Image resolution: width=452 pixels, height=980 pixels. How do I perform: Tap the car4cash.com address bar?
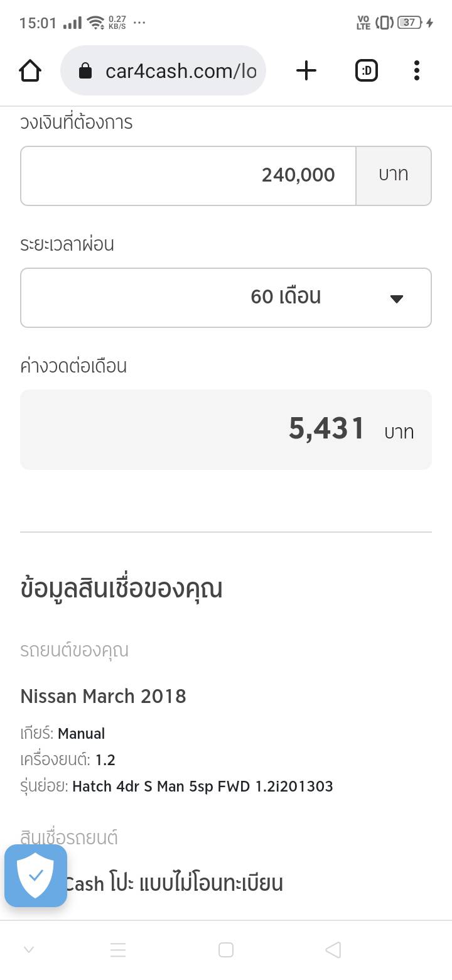click(x=181, y=71)
